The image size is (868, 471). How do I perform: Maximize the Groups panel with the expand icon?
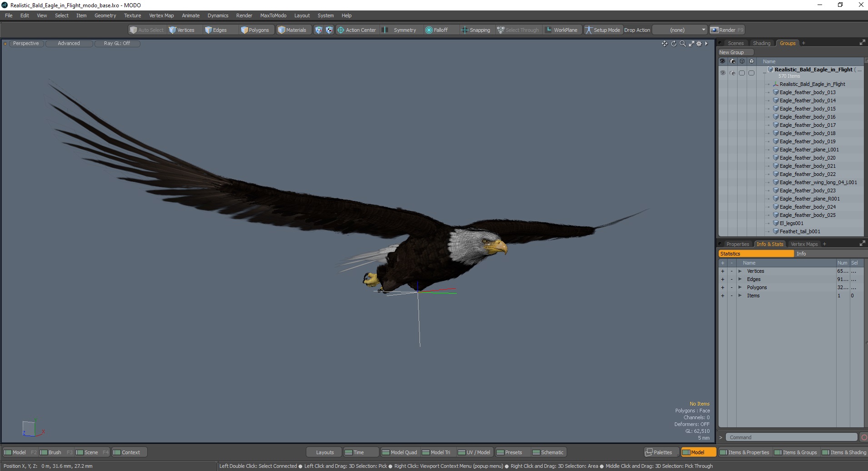(x=862, y=43)
